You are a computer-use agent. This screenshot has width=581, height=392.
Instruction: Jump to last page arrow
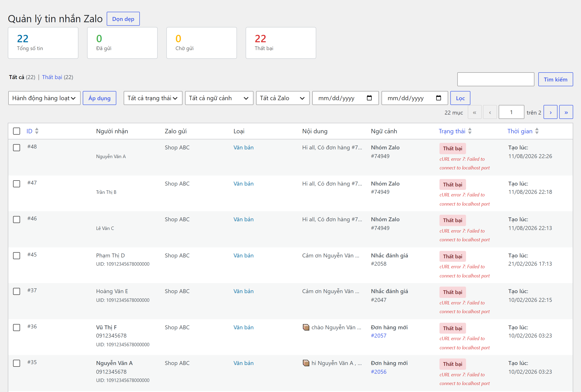[x=566, y=112]
